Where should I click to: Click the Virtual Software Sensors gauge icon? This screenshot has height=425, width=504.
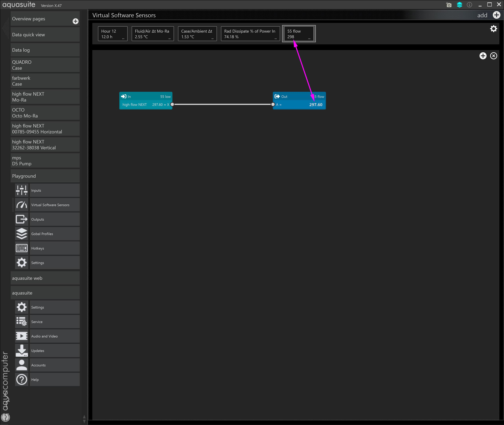tap(22, 205)
